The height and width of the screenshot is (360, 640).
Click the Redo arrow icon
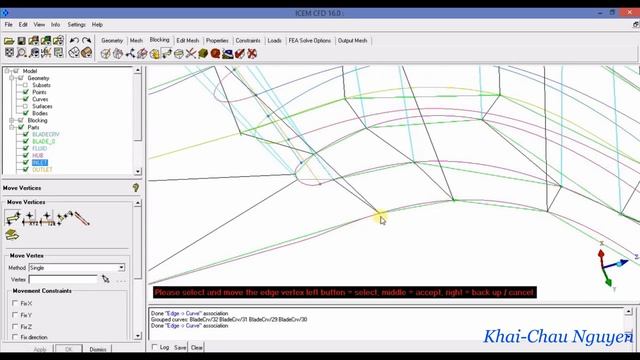point(86,40)
